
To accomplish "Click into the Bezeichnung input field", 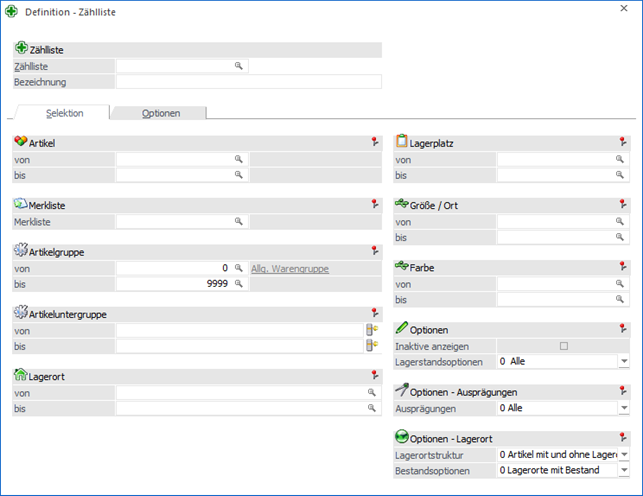I will pos(248,82).
